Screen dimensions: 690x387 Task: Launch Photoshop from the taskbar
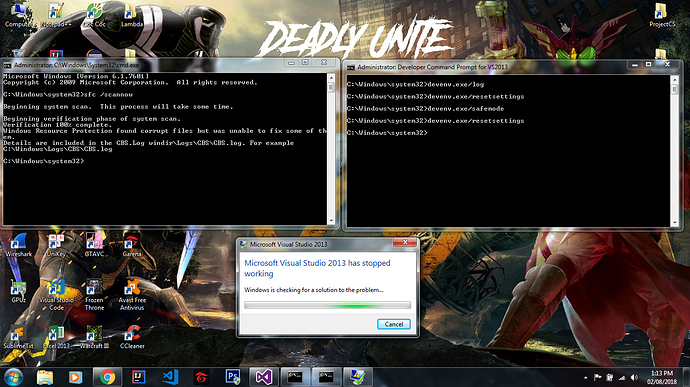tap(233, 377)
